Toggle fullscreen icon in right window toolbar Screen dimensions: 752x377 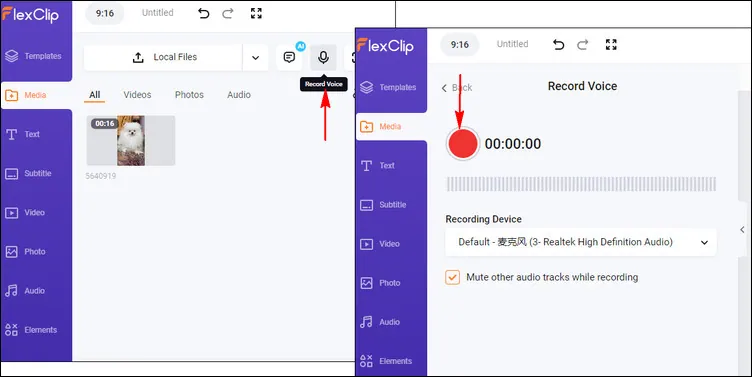[x=611, y=45]
